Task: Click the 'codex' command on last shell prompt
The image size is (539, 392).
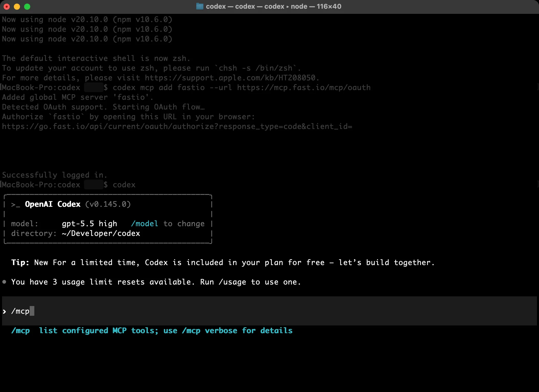Action: 124,185
